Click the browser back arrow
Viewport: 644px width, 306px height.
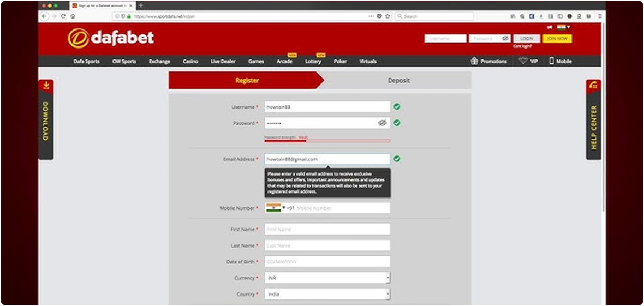pyautogui.click(x=44, y=16)
